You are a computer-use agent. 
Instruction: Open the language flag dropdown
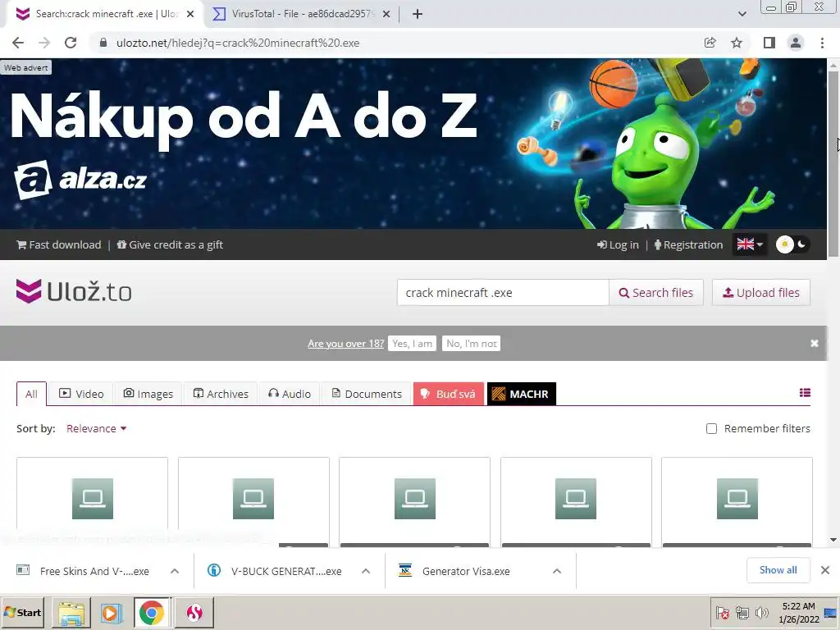[x=750, y=244]
